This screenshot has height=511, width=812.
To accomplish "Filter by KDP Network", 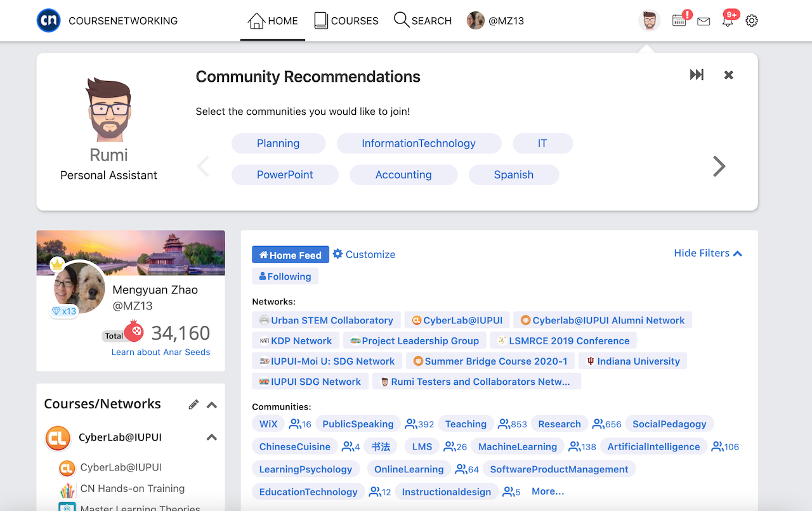I will click(296, 340).
